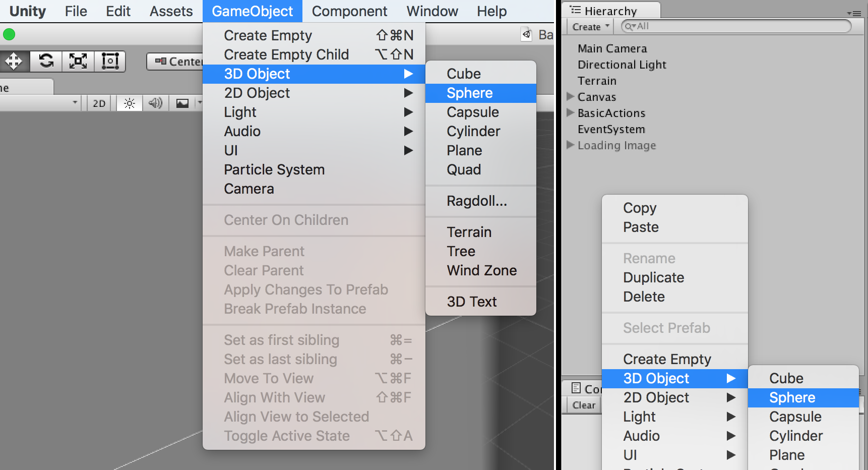
Task: Open the Component menu
Action: [x=349, y=11]
